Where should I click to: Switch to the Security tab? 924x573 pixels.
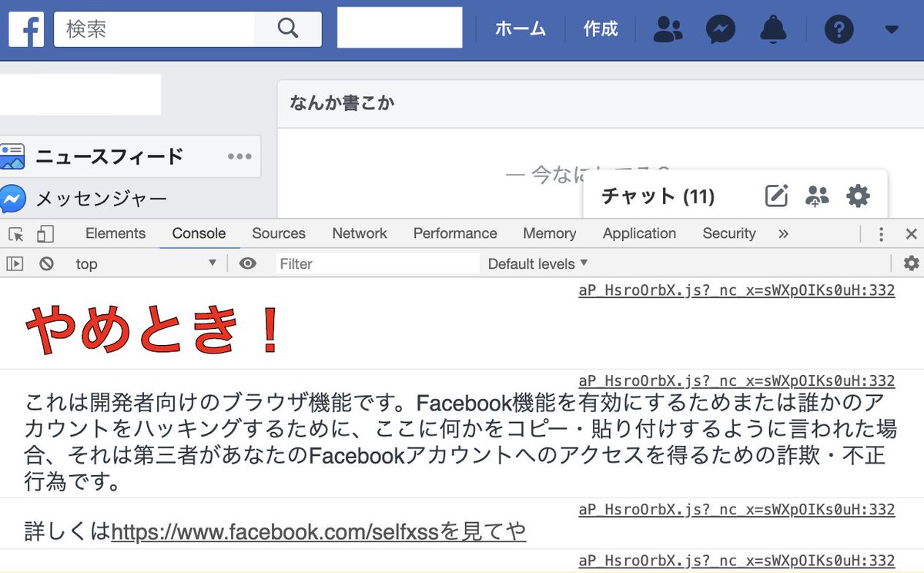point(728,233)
